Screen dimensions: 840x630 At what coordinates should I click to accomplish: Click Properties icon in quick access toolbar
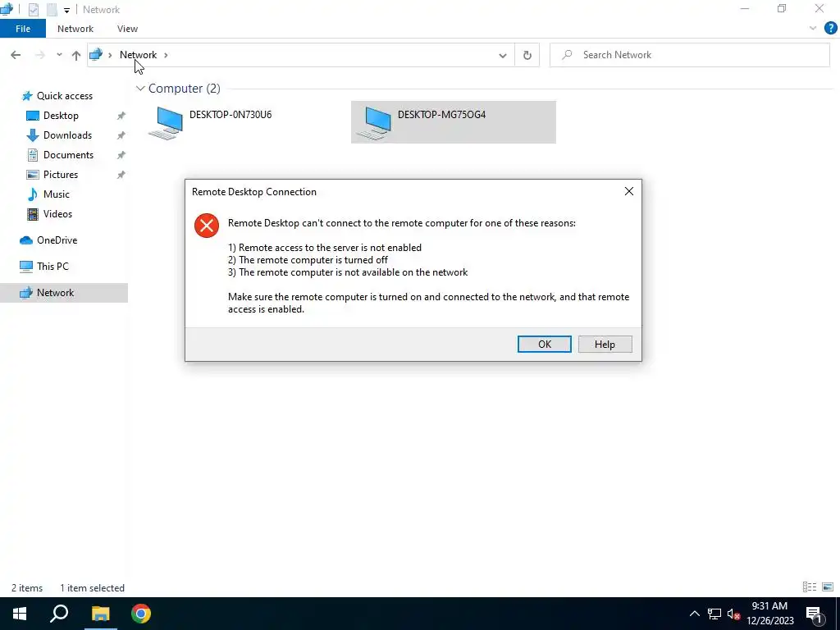coord(33,10)
